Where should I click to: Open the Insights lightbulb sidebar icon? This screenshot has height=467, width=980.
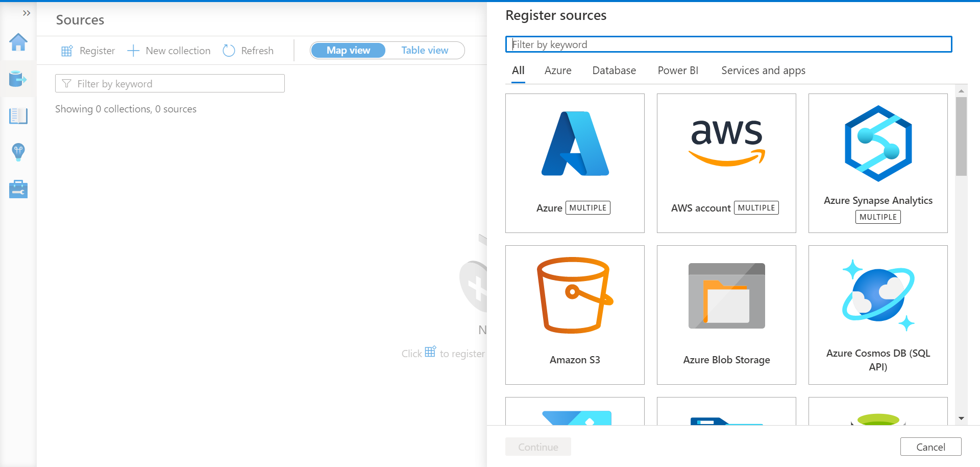pos(18,152)
